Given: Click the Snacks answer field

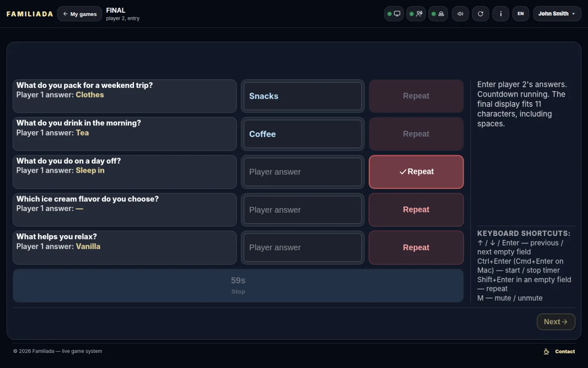Looking at the screenshot, I should click(303, 96).
